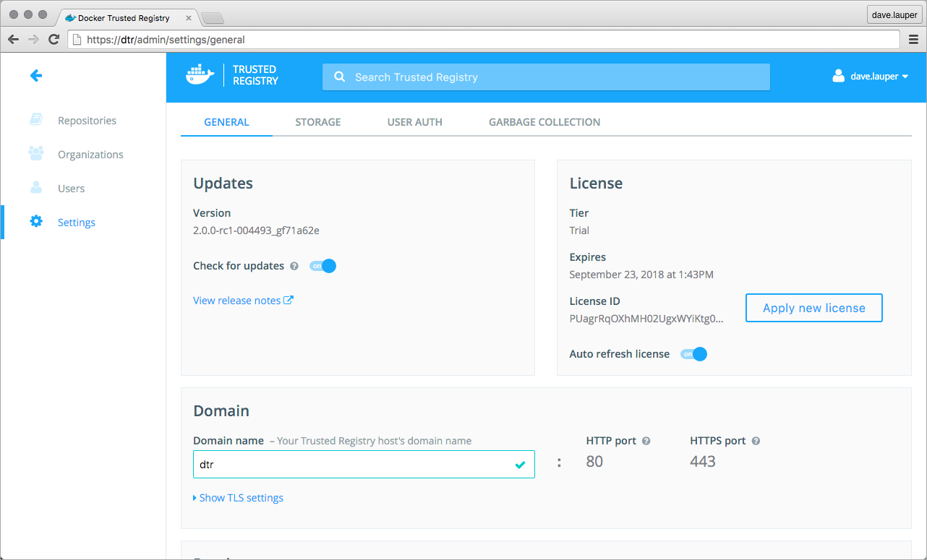Disable the Auto refresh license switch

click(693, 354)
